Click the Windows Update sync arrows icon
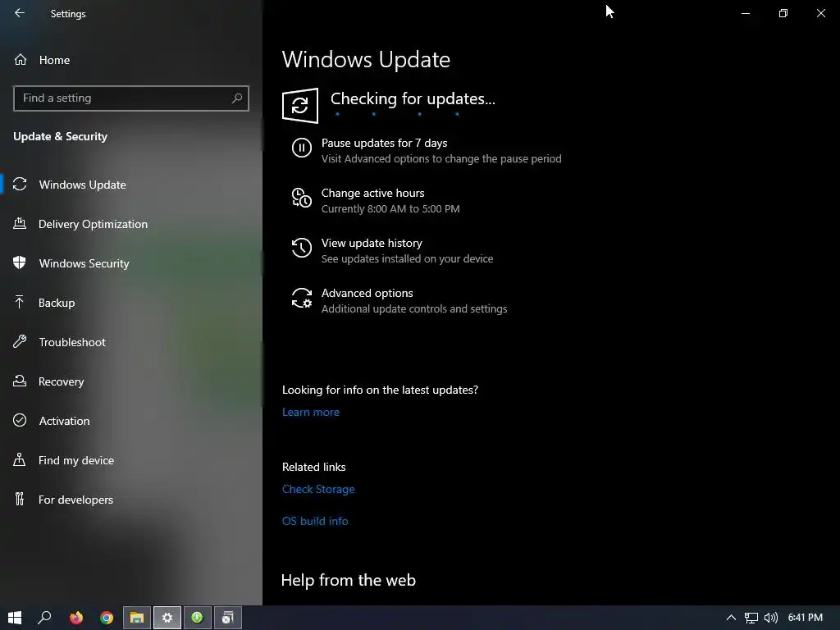The height and width of the screenshot is (630, 840). 20,185
